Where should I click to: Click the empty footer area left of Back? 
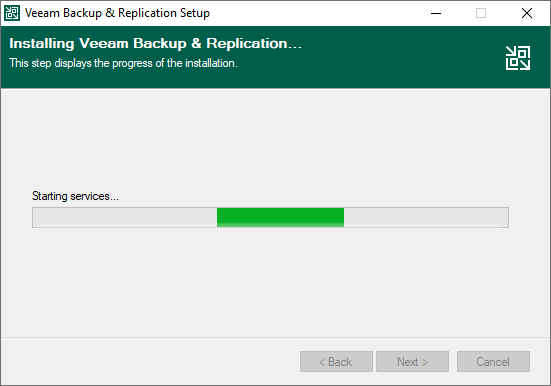point(150,361)
